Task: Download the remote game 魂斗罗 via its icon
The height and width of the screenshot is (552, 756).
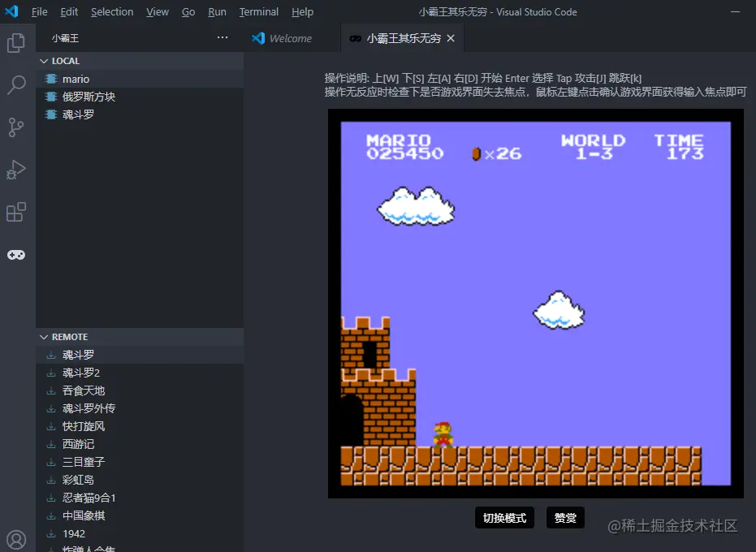Action: coord(50,355)
